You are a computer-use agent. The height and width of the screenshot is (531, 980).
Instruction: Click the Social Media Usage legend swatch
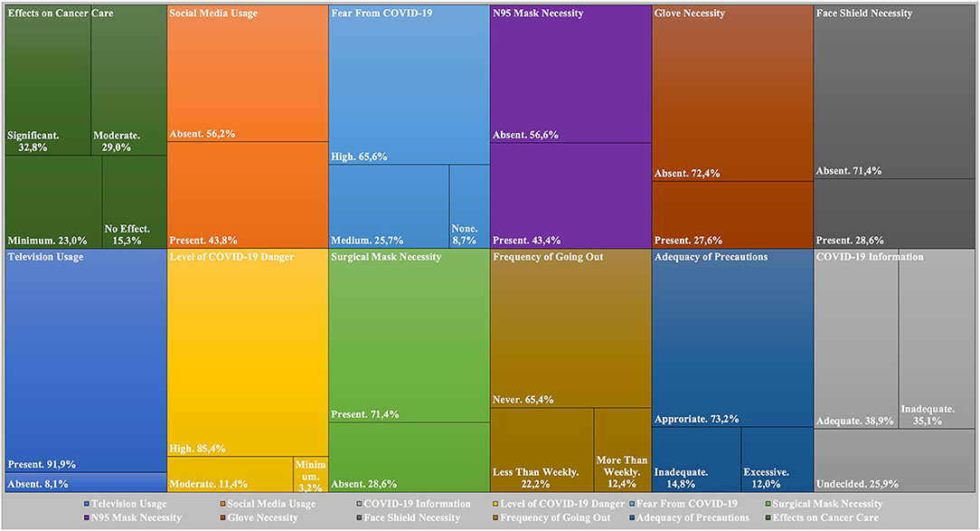click(x=222, y=504)
